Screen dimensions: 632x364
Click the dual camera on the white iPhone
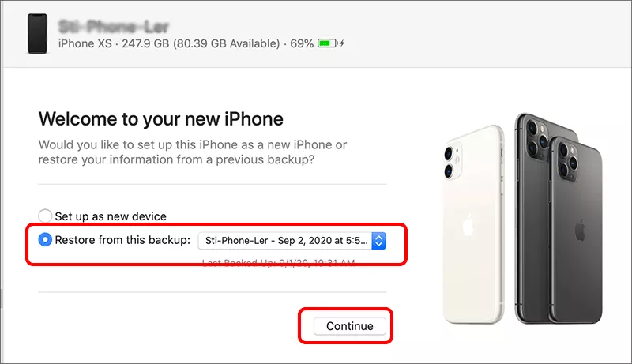[453, 162]
